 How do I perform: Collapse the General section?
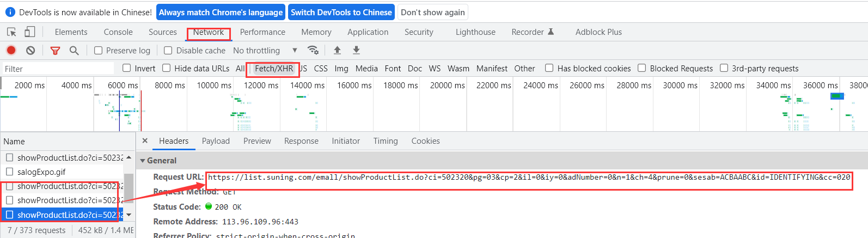point(143,161)
